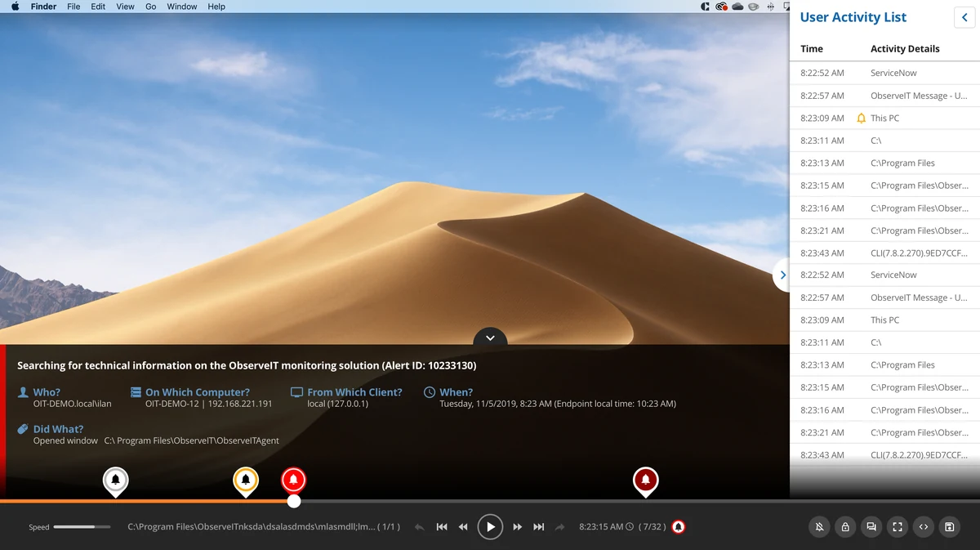Image resolution: width=980 pixels, height=550 pixels.
Task: Click the local (127.0.0.1) client text
Action: click(337, 404)
